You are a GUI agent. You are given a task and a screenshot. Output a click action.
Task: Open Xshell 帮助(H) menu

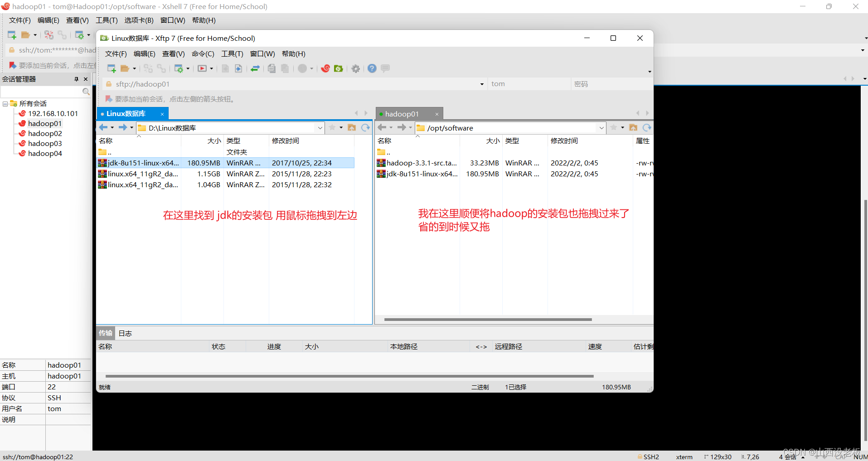pos(204,20)
